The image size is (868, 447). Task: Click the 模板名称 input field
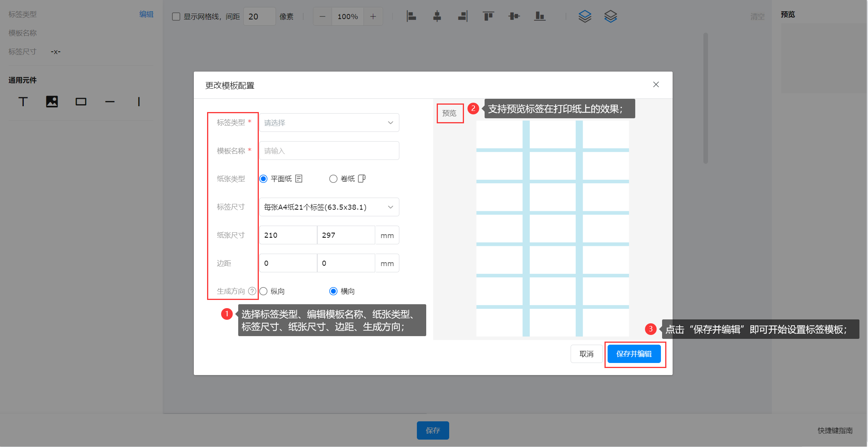[x=329, y=151]
